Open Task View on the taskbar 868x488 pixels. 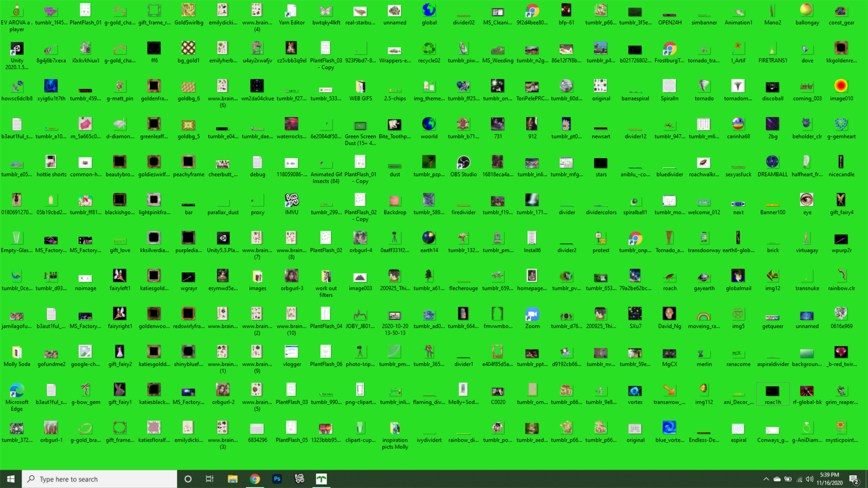coord(209,479)
